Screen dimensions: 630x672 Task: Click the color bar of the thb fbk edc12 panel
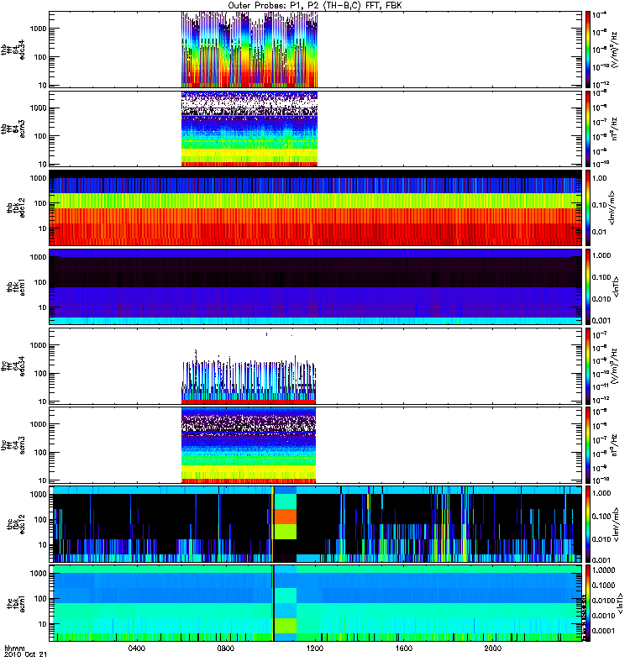[588, 207]
